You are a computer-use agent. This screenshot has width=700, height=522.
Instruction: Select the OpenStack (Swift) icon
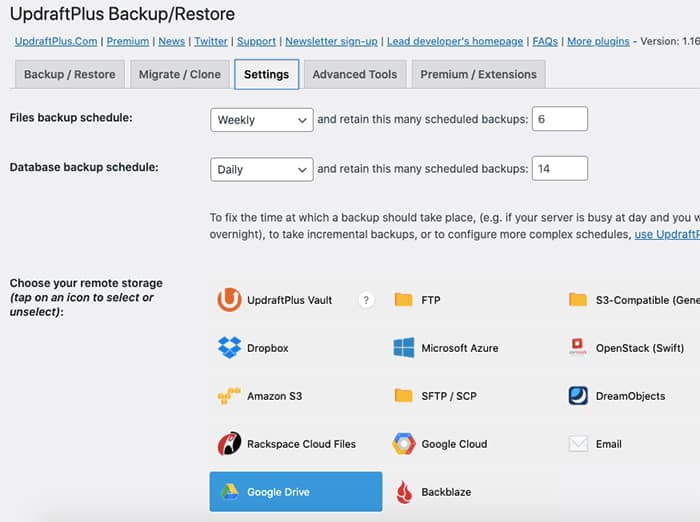coord(578,347)
